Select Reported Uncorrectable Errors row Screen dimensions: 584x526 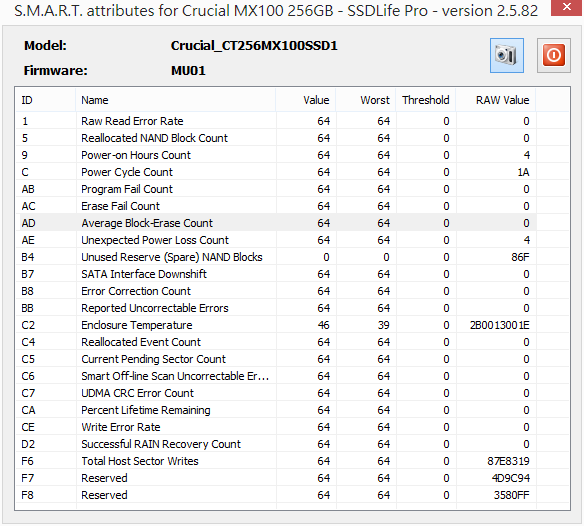276,308
